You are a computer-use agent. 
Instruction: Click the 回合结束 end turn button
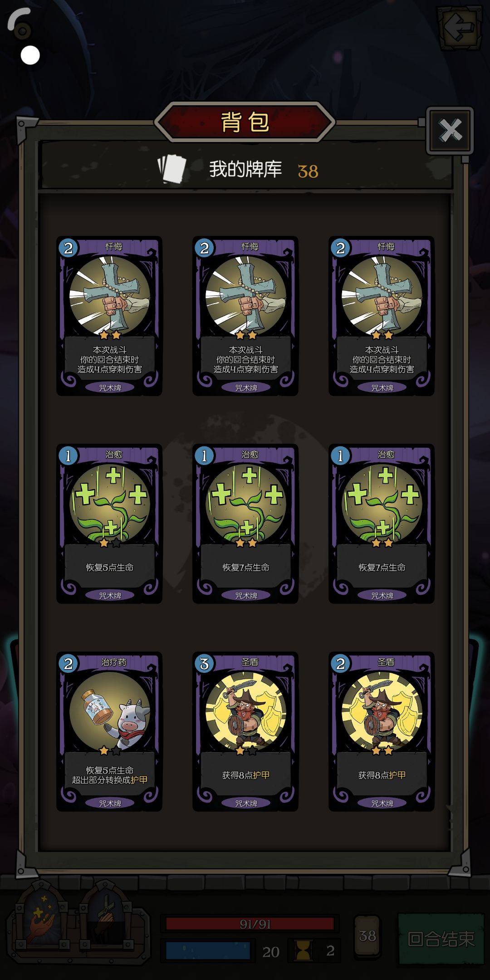click(441, 938)
